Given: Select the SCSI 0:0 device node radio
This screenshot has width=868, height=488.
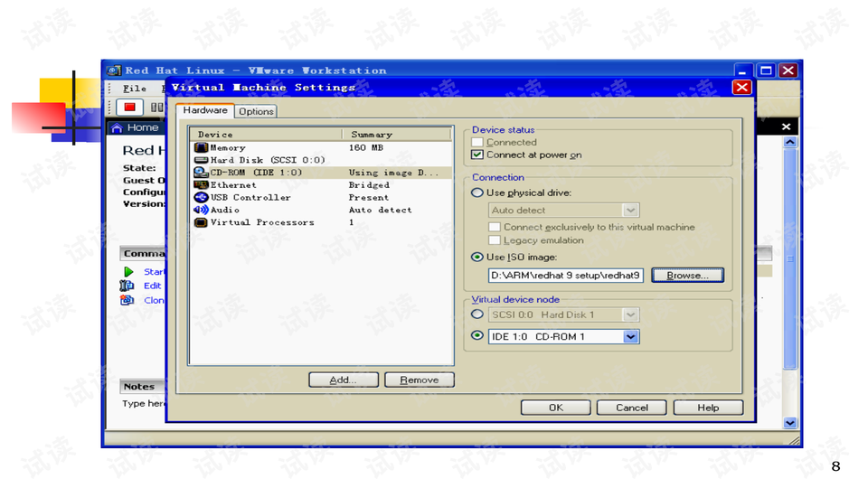Looking at the screenshot, I should pos(476,314).
